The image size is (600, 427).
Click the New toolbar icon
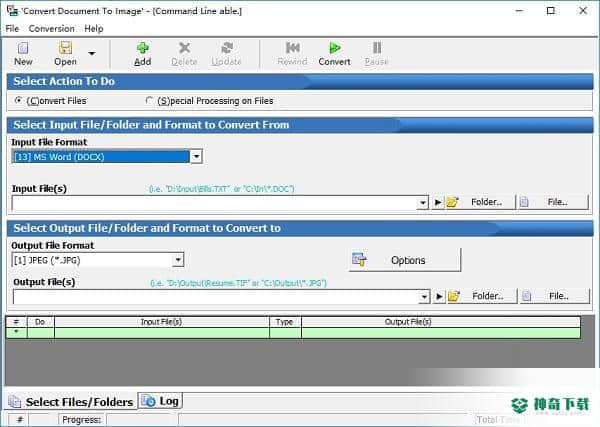pyautogui.click(x=23, y=54)
